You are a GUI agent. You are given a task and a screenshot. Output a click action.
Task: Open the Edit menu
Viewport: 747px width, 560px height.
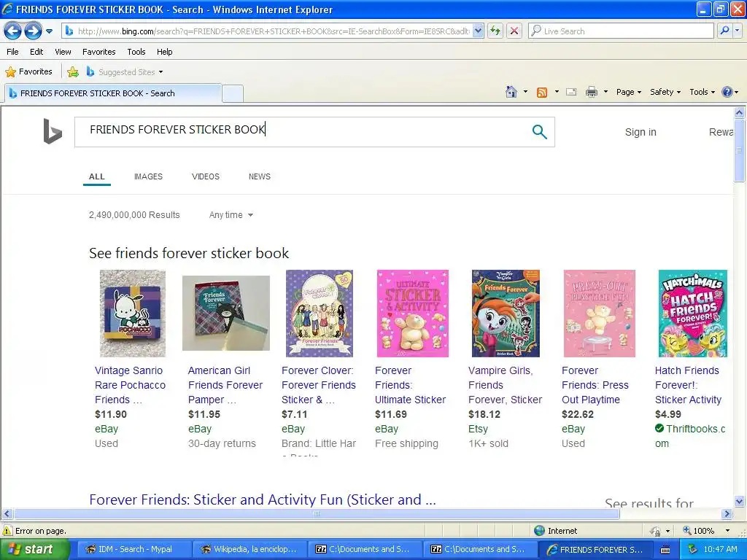tap(36, 52)
